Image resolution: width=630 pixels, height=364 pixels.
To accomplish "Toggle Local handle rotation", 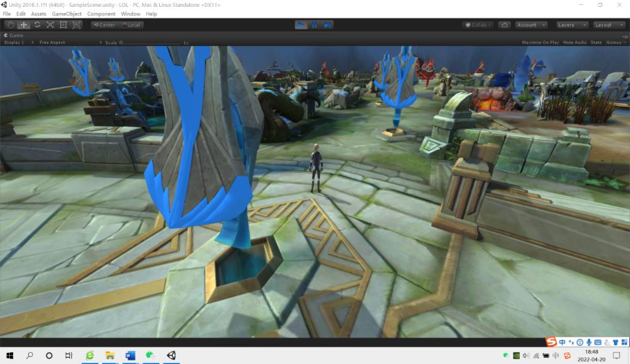I will click(131, 25).
